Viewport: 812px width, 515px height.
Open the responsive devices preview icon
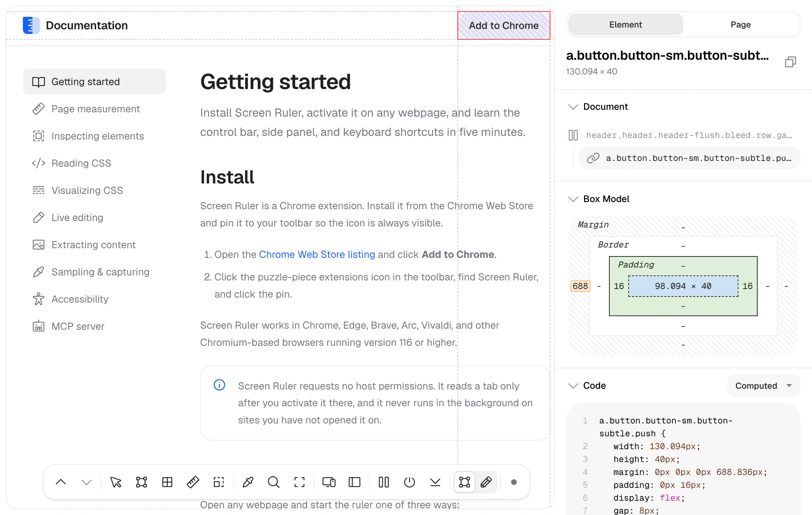click(x=329, y=482)
